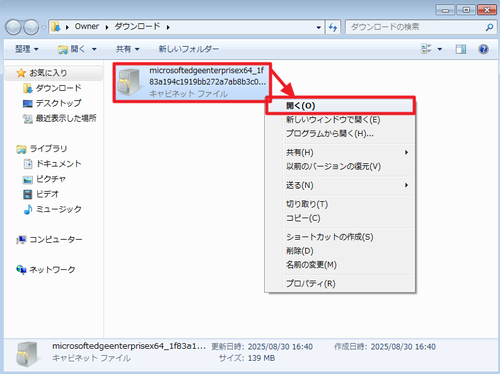This screenshot has width=500, height=374.
Task: Click the computer monitor icon
Action: tap(21, 239)
